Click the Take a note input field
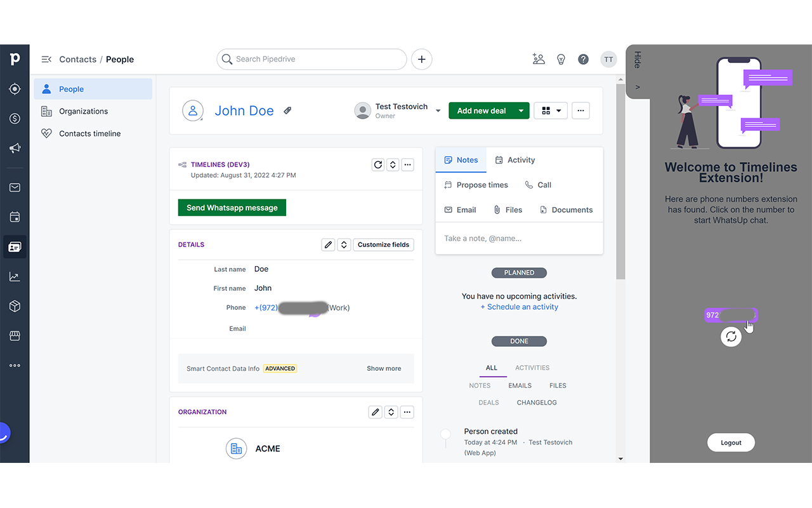 (519, 239)
